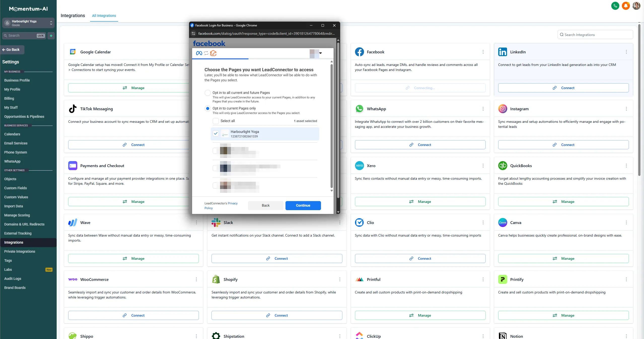The width and height of the screenshot is (644, 339).
Task: Click the WhatsApp card logo icon
Action: click(x=359, y=109)
